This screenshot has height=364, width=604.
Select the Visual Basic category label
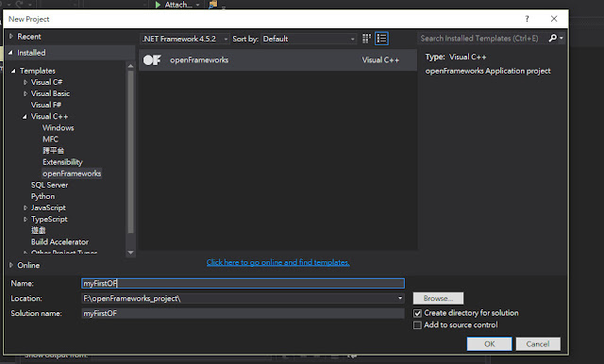point(50,93)
